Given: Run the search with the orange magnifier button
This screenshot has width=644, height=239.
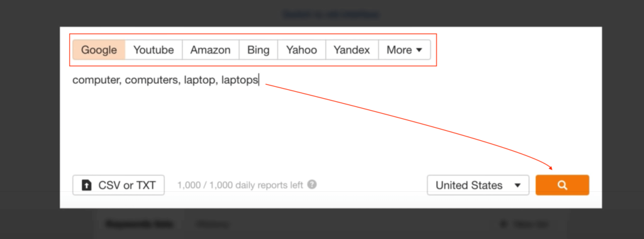Looking at the screenshot, I should 562,185.
